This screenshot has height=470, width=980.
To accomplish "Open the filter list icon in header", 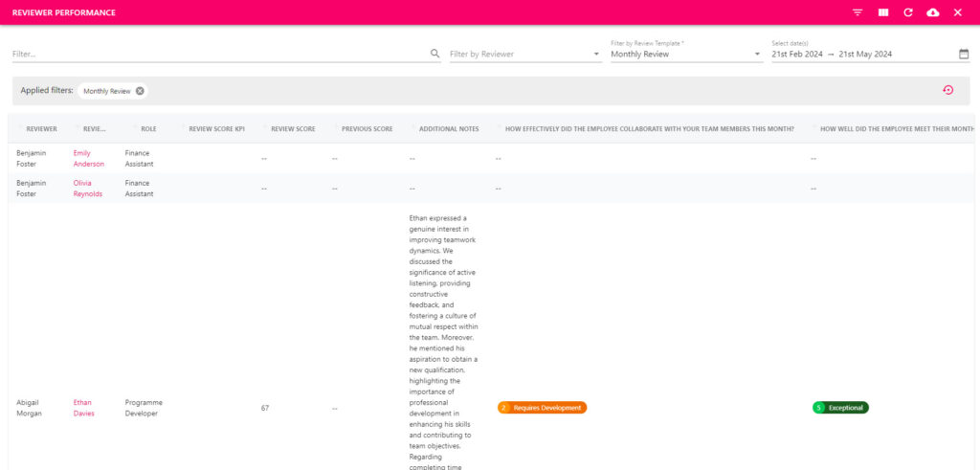I will pos(857,12).
